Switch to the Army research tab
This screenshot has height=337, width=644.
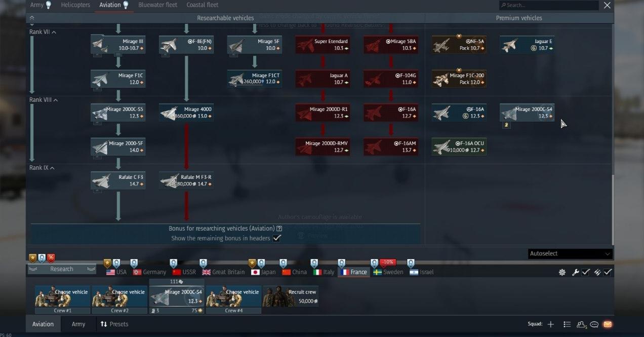coord(41,5)
